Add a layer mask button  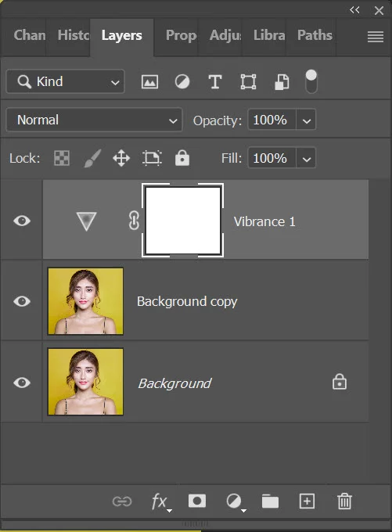click(x=197, y=501)
